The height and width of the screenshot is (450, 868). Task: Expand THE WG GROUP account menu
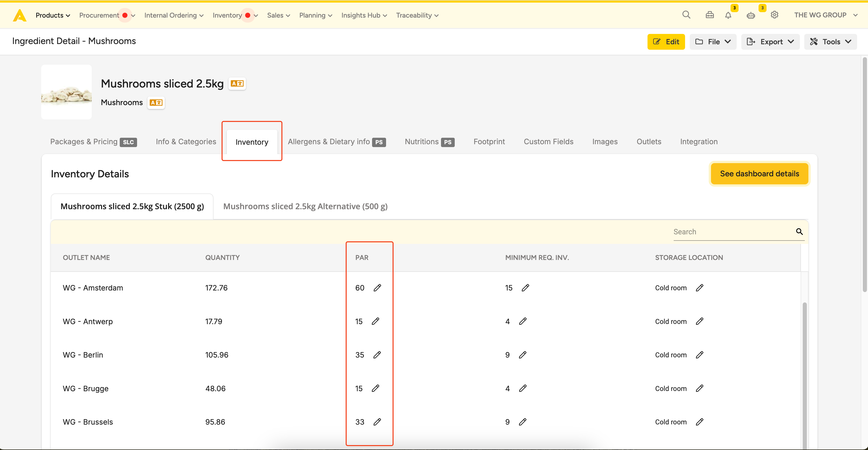pyautogui.click(x=825, y=15)
